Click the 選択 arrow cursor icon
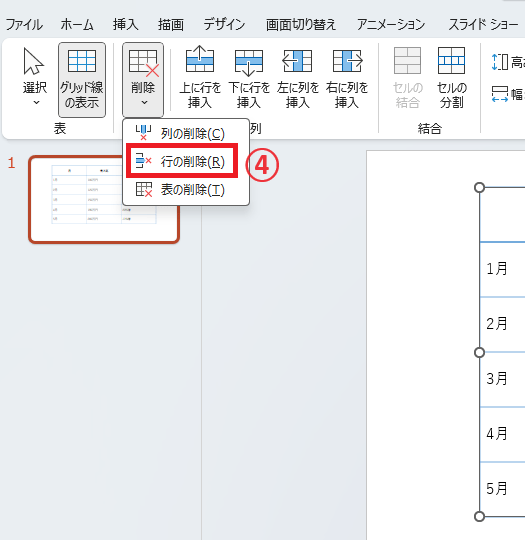 [34, 62]
